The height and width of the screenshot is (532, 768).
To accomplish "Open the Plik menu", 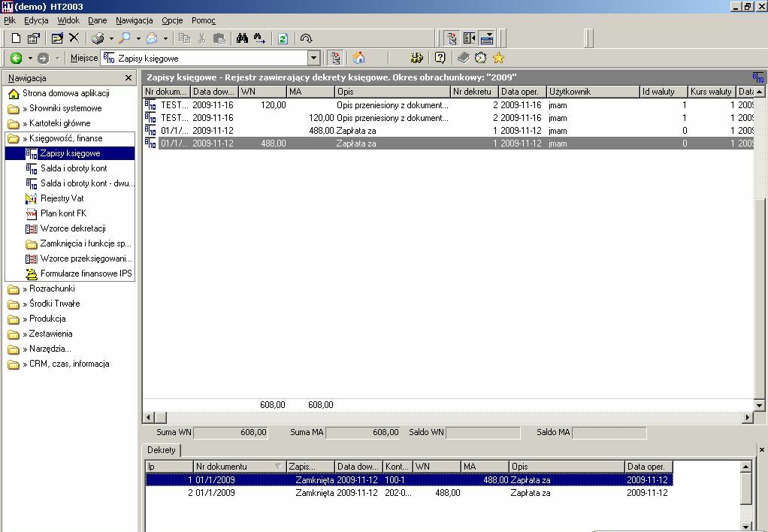I will click(x=10, y=20).
